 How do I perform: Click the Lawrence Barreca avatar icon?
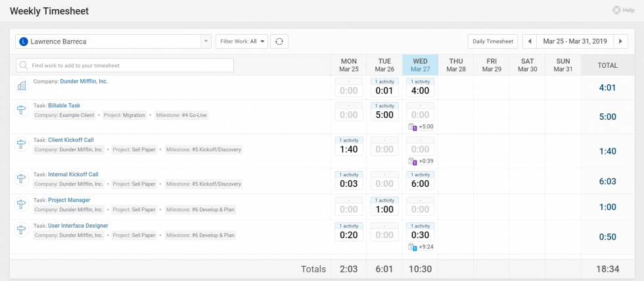[24, 41]
